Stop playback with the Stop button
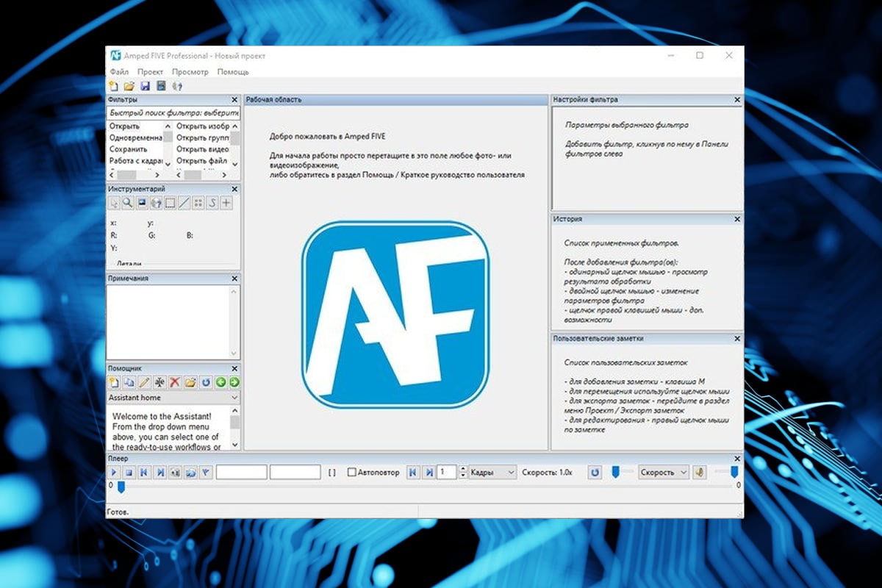882x588 pixels. coord(129,473)
